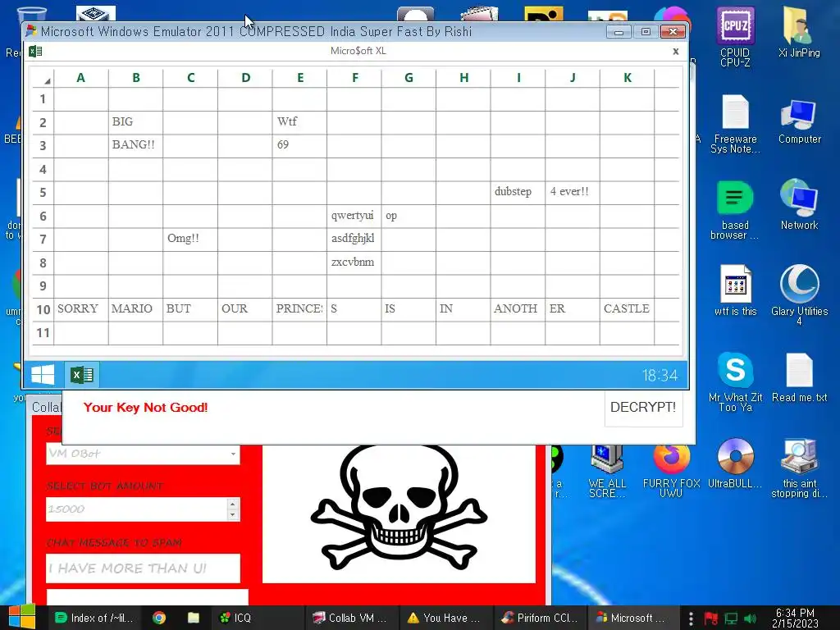Launch the based browser shortcut
Viewport: 840px width, 630px height.
[x=735, y=210]
